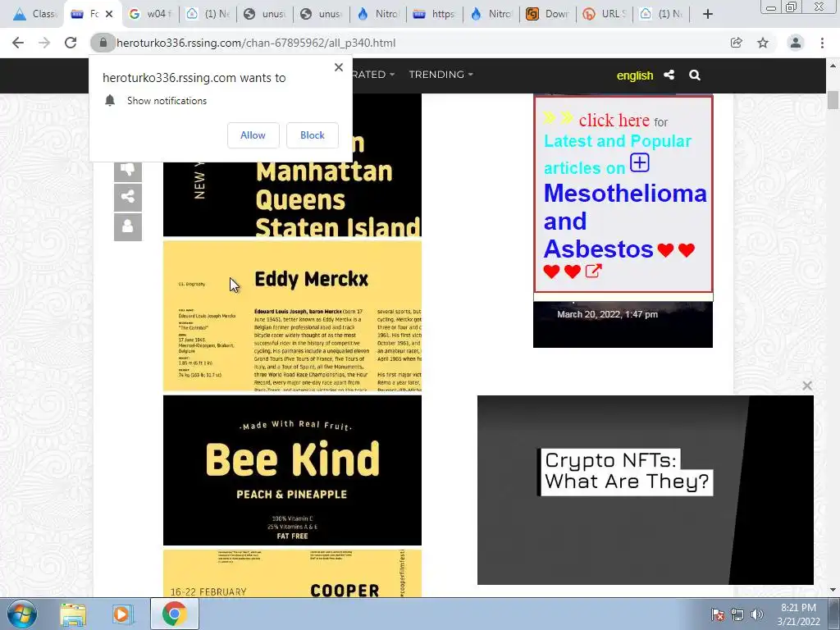This screenshot has height=630, width=840.
Task: Allow notifications for heroturko336.rssing.com
Action: tap(253, 135)
